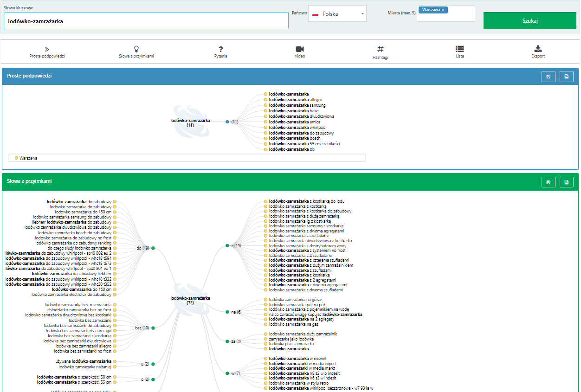Click 'lodówka plus zamrażarka' phrase

(x=291, y=344)
